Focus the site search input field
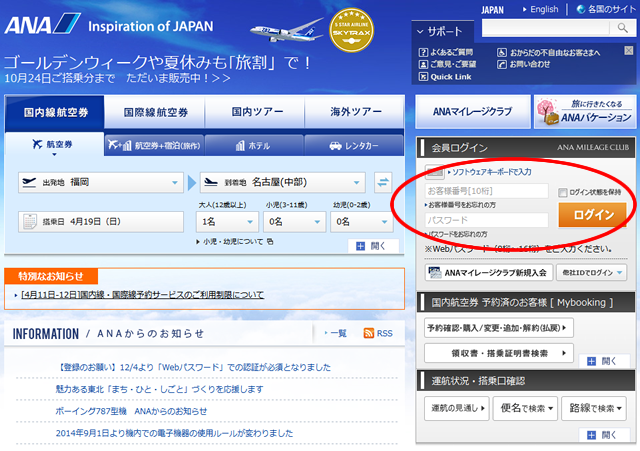 click(545, 28)
